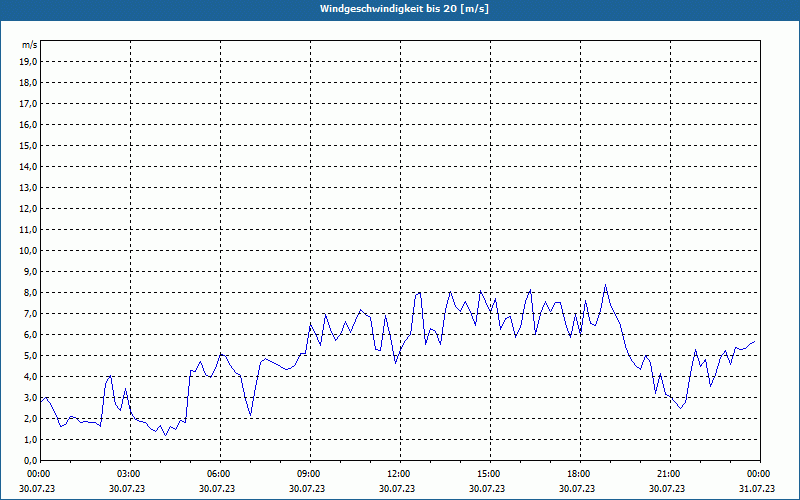Click the curve's last point before midnight
Viewport: 800px width, 500px height.
coord(755,341)
